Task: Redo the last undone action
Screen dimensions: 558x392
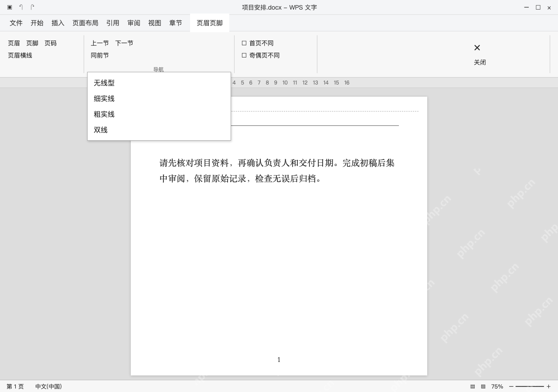Action: (x=32, y=7)
